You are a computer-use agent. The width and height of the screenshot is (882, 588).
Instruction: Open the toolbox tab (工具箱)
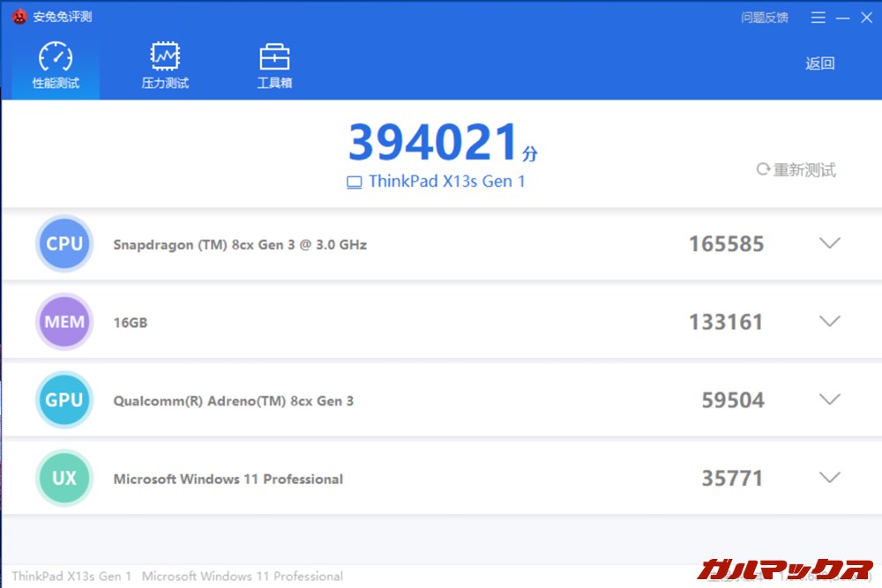tap(274, 66)
